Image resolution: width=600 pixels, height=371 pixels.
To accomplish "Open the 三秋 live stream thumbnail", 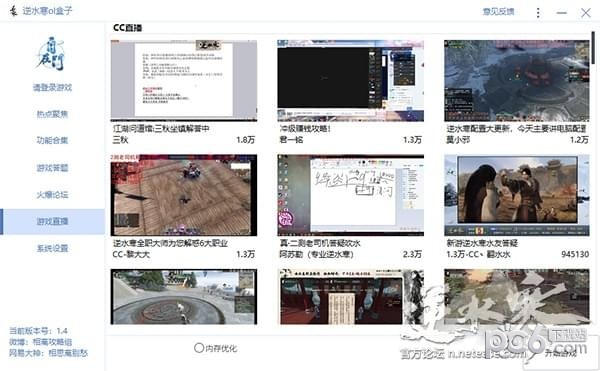I will pyautogui.click(x=184, y=80).
